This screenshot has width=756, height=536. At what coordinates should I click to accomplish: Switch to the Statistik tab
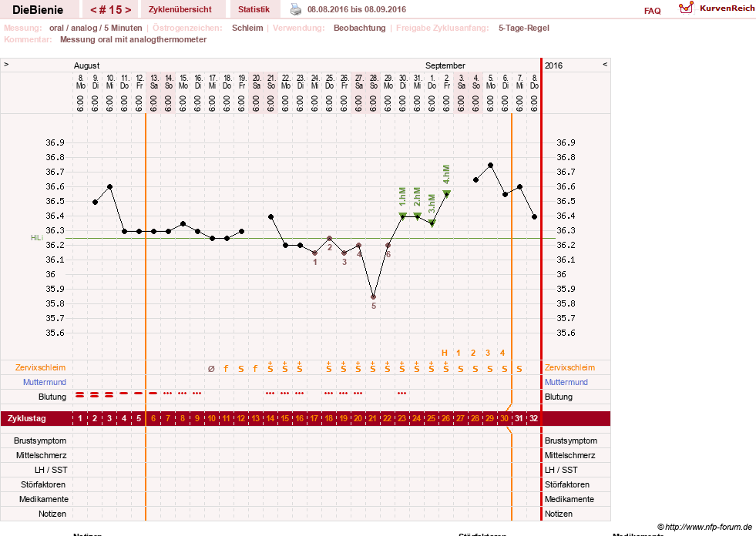click(254, 9)
